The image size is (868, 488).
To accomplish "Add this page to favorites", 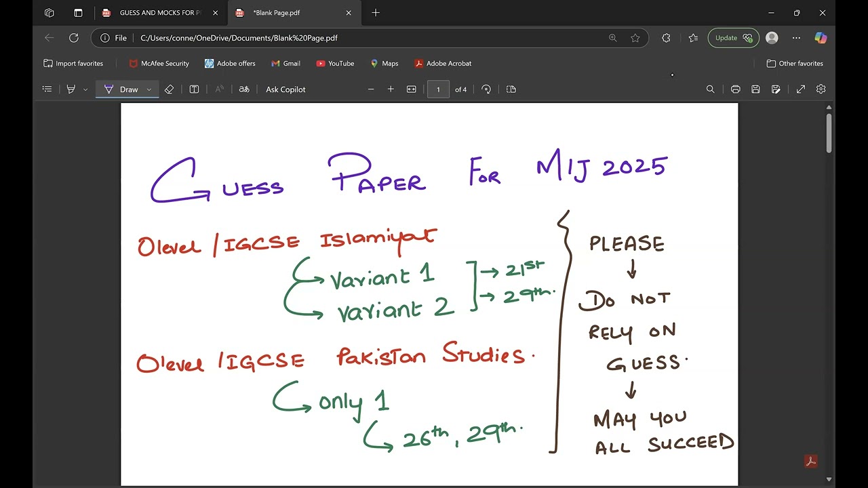I will (x=635, y=38).
